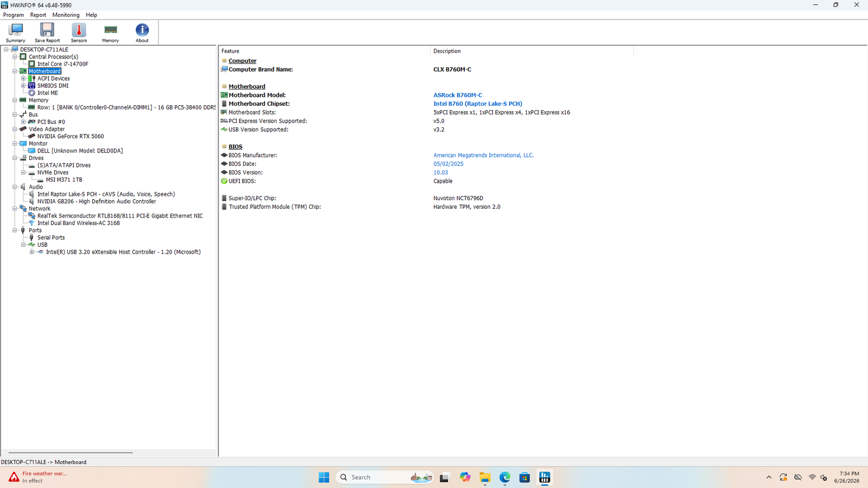Collapse the Drives tree node

click(15, 158)
